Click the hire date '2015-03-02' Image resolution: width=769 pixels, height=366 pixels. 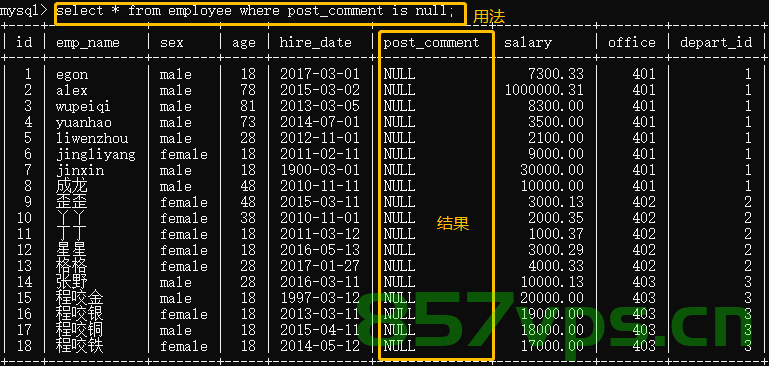click(320, 90)
